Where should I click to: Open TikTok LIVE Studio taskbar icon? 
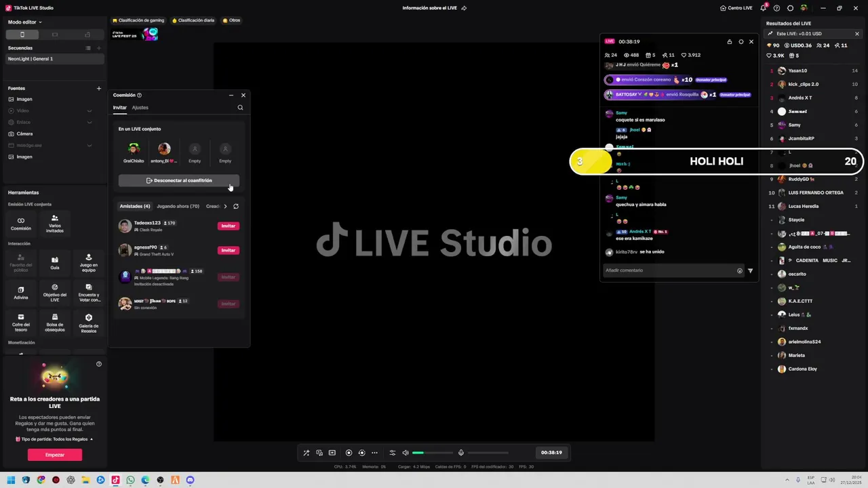115,480
